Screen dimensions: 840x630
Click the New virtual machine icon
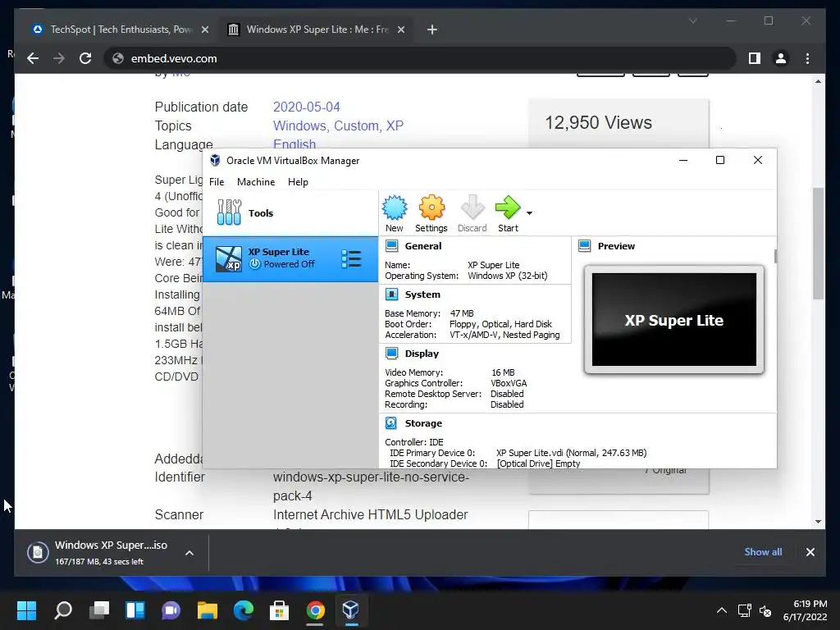pos(395,213)
